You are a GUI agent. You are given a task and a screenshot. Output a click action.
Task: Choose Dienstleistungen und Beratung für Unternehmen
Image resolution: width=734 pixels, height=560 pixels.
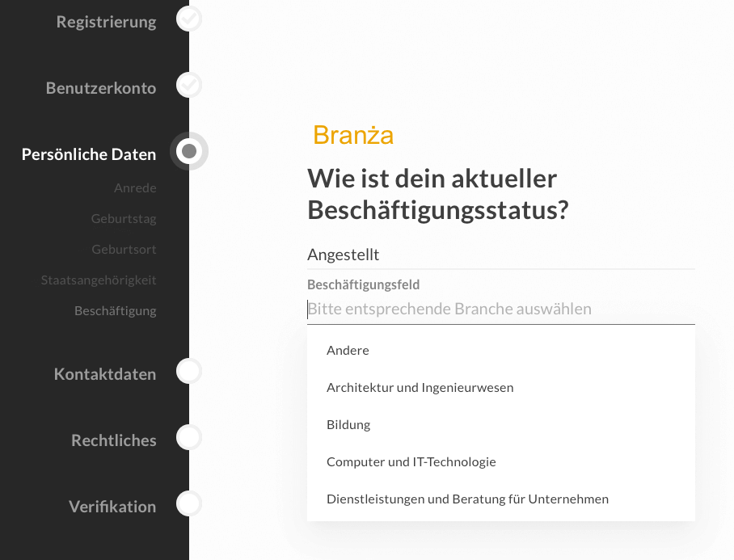pos(501,499)
